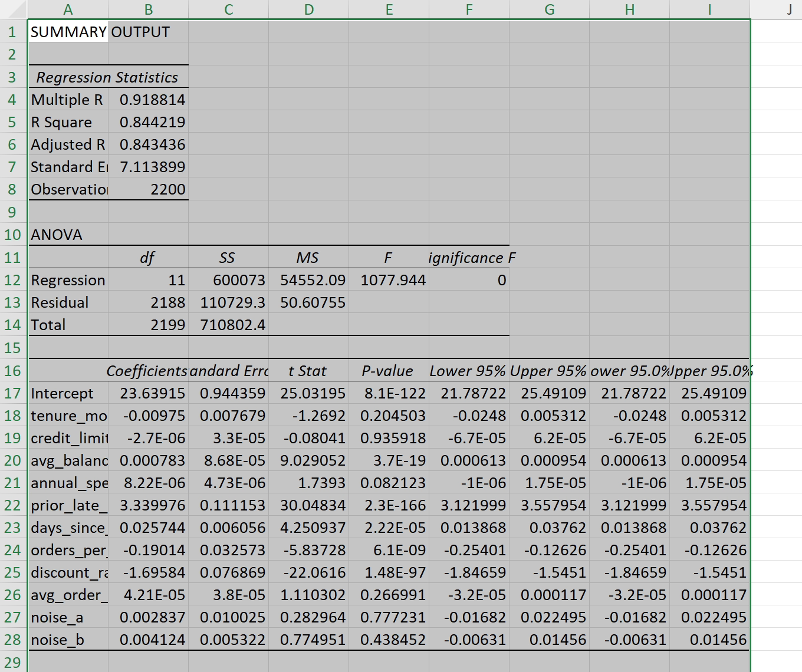Click annual_spe standard error 4.73E-06

point(229,483)
